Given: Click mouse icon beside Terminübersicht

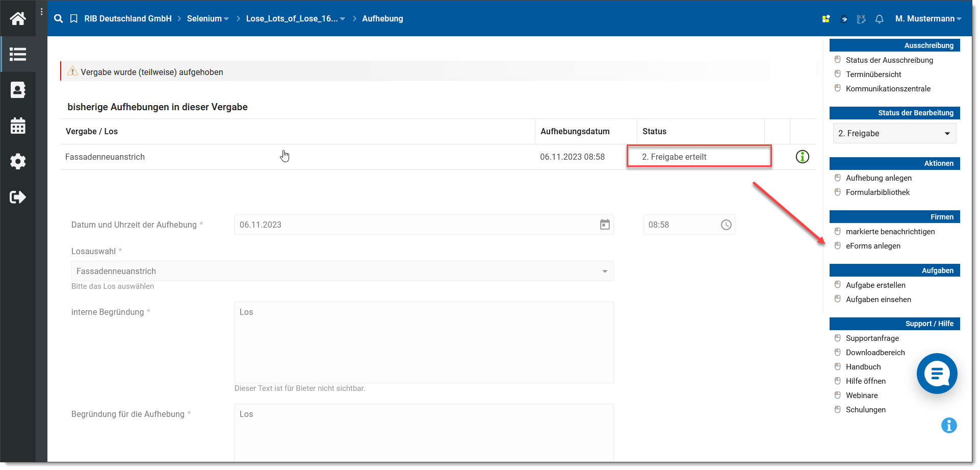Looking at the screenshot, I should tap(838, 74).
